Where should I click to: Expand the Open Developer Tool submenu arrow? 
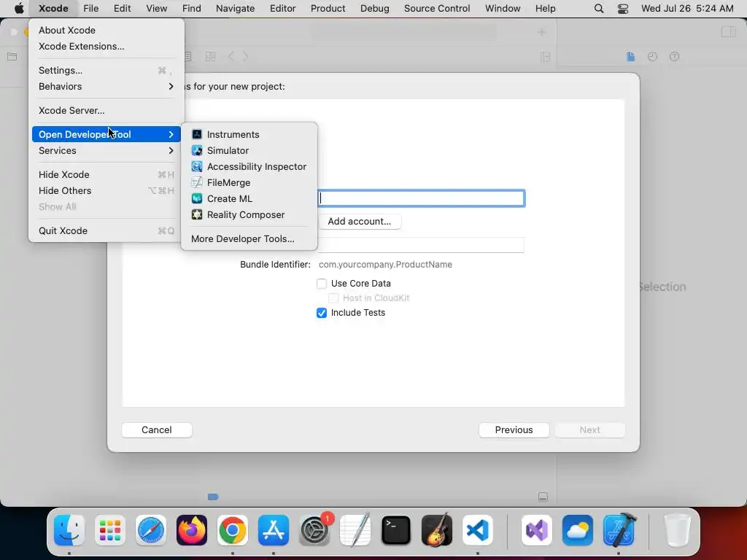coord(171,134)
